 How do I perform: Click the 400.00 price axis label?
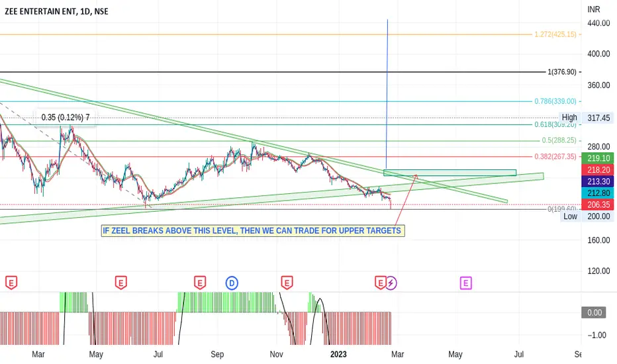(598, 54)
